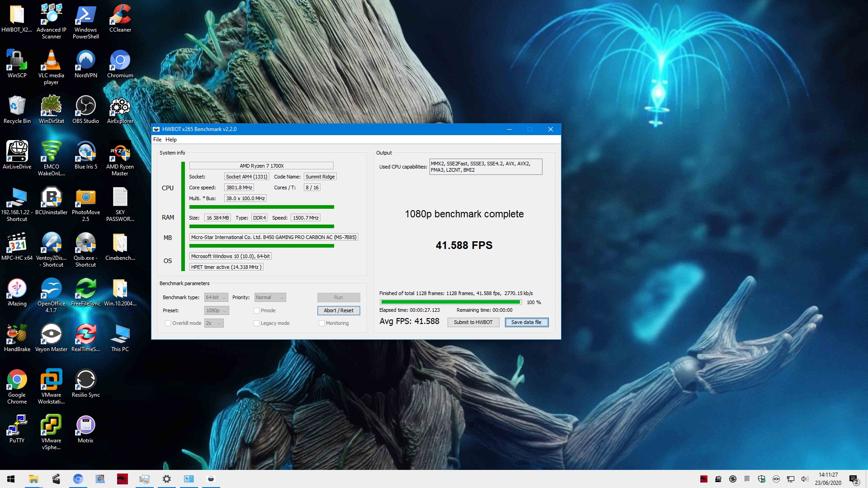The height and width of the screenshot is (488, 868).
Task: Open the CCleaner desktop icon
Action: pyautogui.click(x=120, y=18)
